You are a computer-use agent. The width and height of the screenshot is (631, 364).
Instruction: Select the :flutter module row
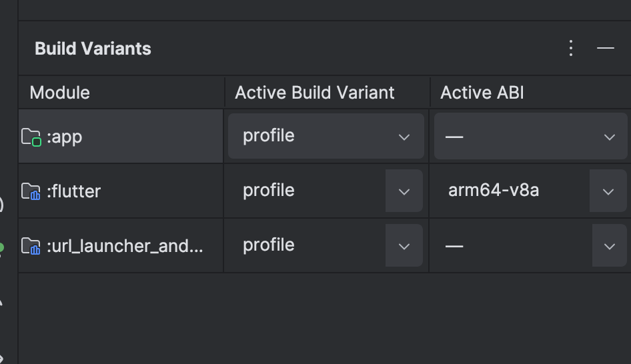121,191
